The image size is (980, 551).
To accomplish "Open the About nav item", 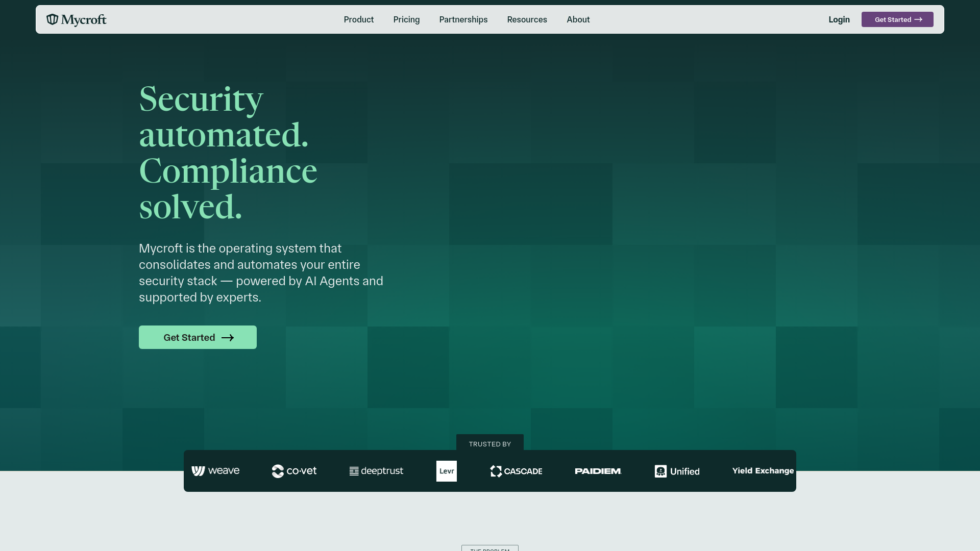I will pos(578,19).
